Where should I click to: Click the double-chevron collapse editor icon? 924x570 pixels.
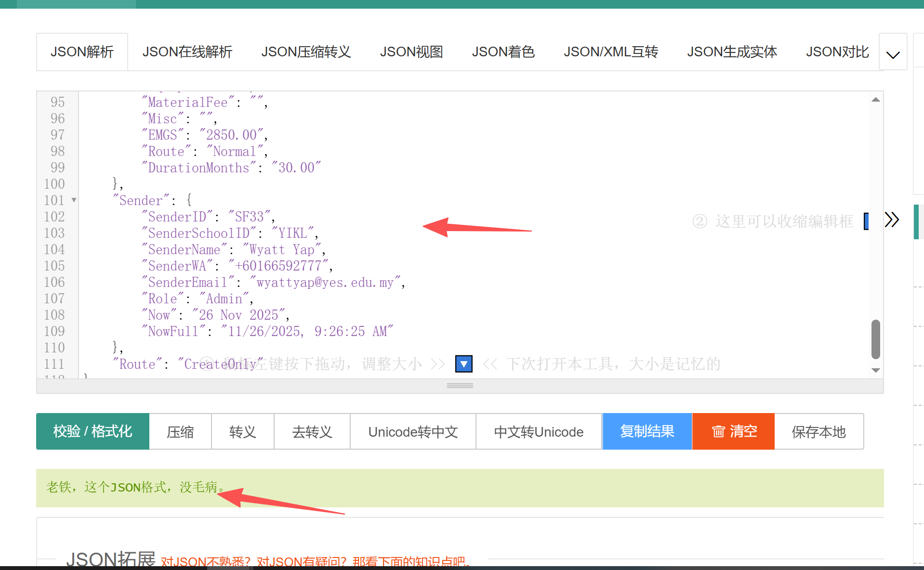892,220
